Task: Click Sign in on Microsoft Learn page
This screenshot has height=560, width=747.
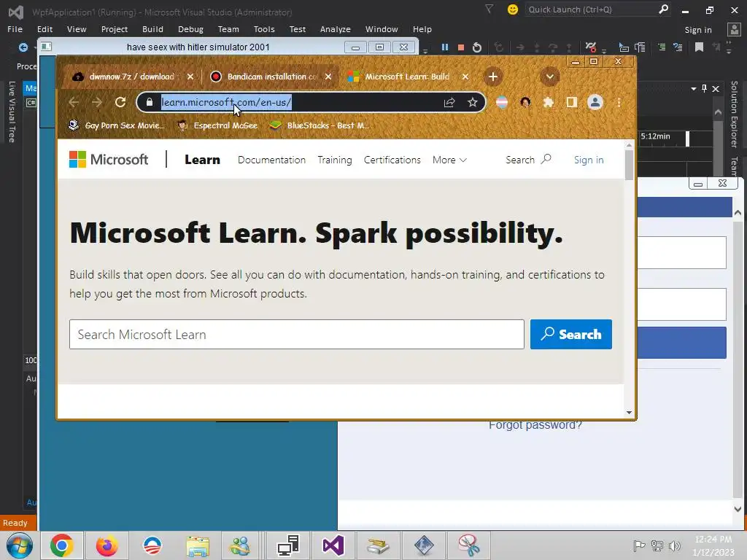Action: (589, 160)
